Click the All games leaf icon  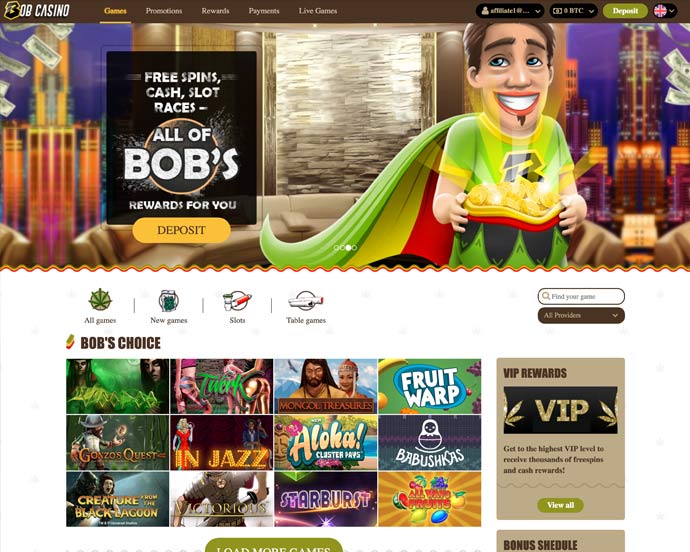[100, 300]
